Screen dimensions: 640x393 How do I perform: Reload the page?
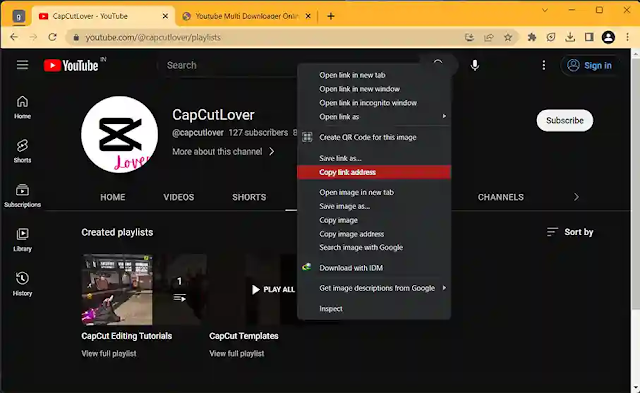coord(53,37)
